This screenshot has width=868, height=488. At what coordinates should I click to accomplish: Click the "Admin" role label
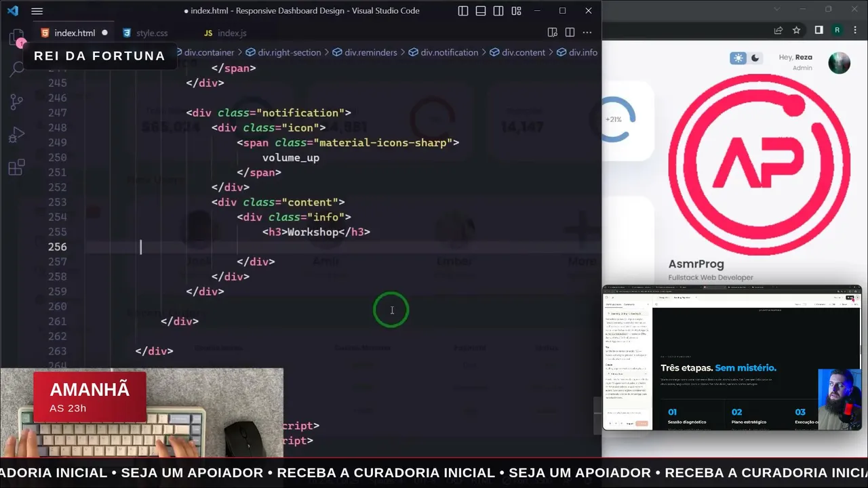point(802,68)
